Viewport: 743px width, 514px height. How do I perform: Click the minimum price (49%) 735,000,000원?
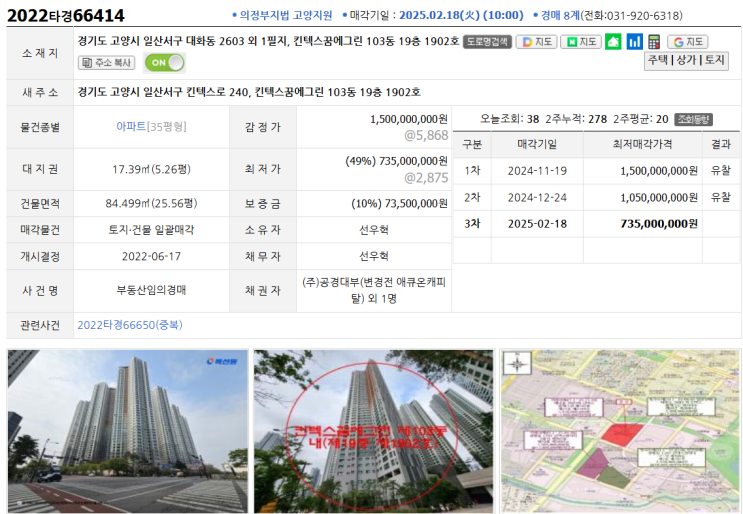(x=396, y=161)
